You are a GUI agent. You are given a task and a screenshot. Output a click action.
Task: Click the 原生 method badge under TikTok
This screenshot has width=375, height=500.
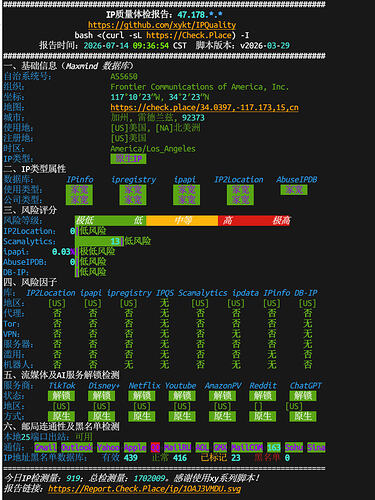click(61, 416)
